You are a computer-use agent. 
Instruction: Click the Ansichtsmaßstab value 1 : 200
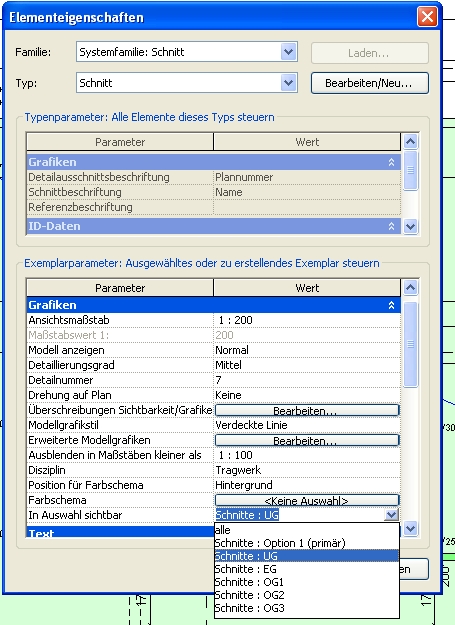[x=307, y=320]
